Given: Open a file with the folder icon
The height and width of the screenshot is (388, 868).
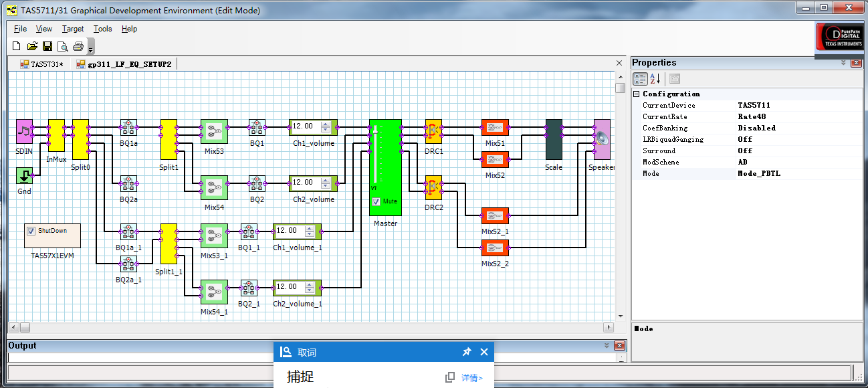Looking at the screenshot, I should click(32, 46).
